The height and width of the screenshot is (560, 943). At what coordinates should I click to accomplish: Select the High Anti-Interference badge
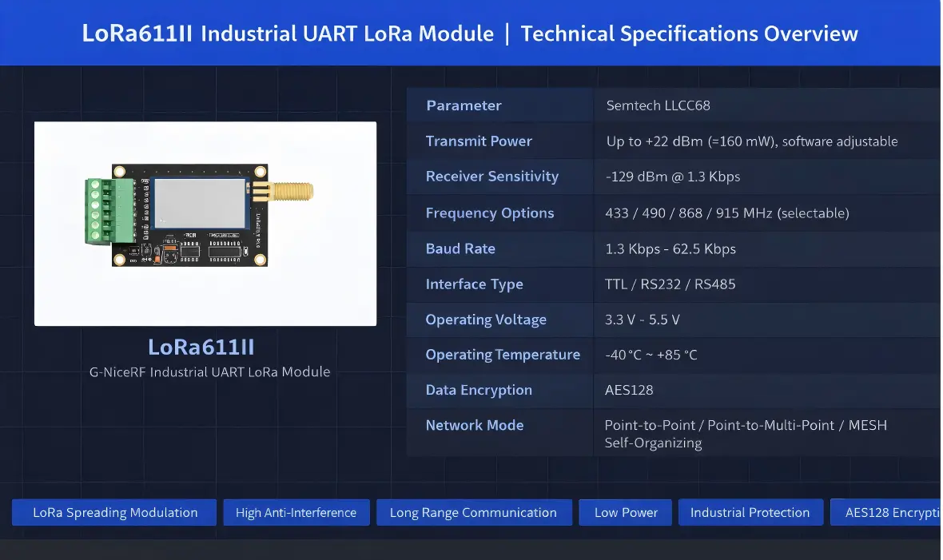tap(296, 512)
